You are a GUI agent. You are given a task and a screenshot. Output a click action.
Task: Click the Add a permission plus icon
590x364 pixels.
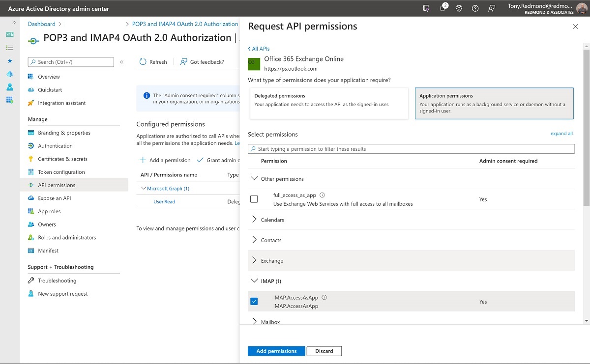(143, 160)
